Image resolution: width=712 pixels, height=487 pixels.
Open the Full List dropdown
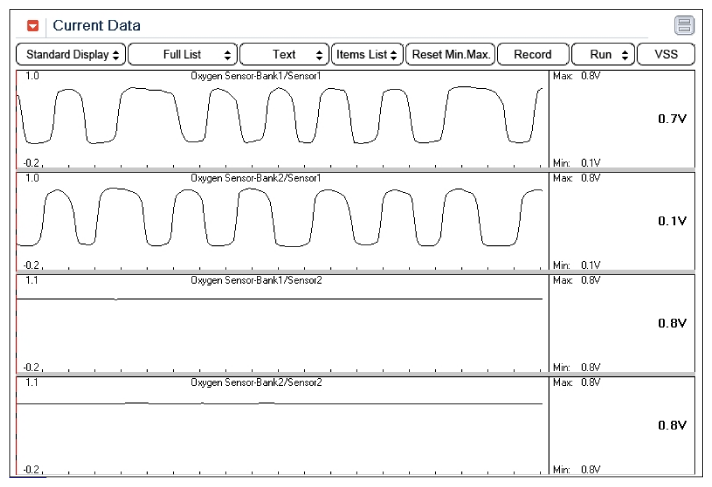click(x=182, y=54)
